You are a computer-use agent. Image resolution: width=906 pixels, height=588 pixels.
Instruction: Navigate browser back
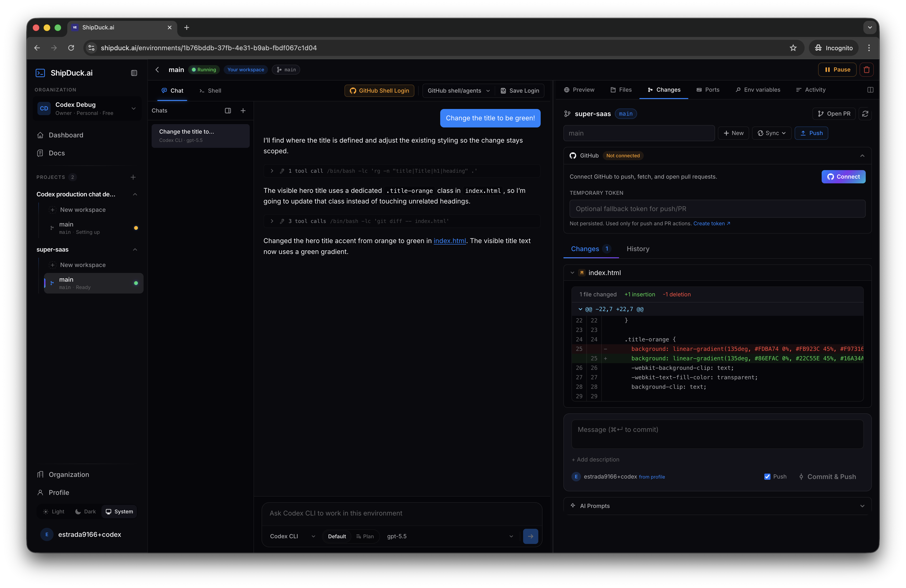tap(37, 48)
